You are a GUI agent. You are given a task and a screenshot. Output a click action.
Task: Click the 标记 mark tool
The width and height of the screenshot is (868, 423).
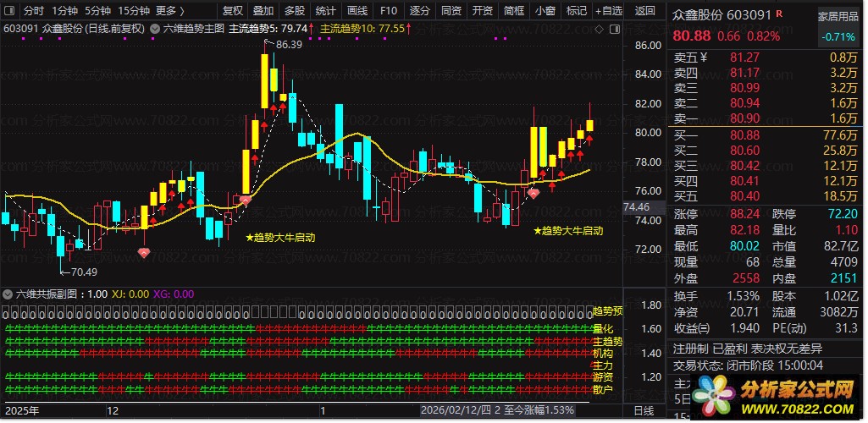[x=577, y=10]
